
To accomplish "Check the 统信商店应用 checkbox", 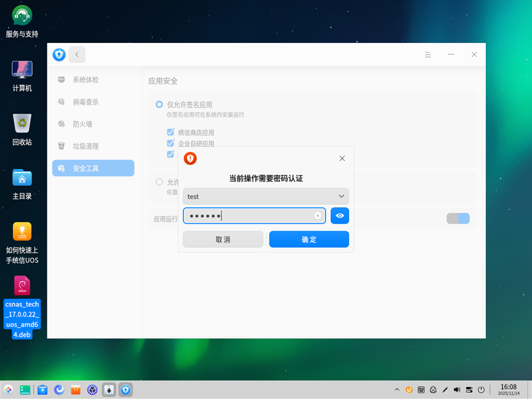I will tap(170, 132).
